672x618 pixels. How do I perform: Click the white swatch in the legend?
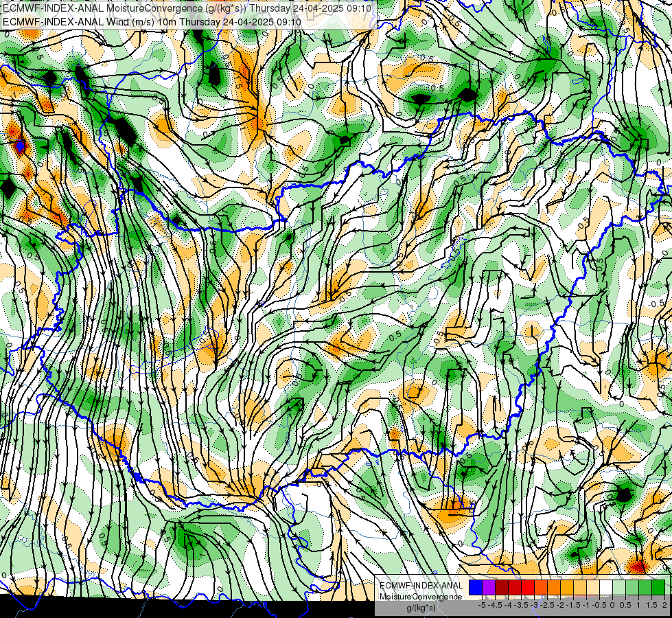606,587
